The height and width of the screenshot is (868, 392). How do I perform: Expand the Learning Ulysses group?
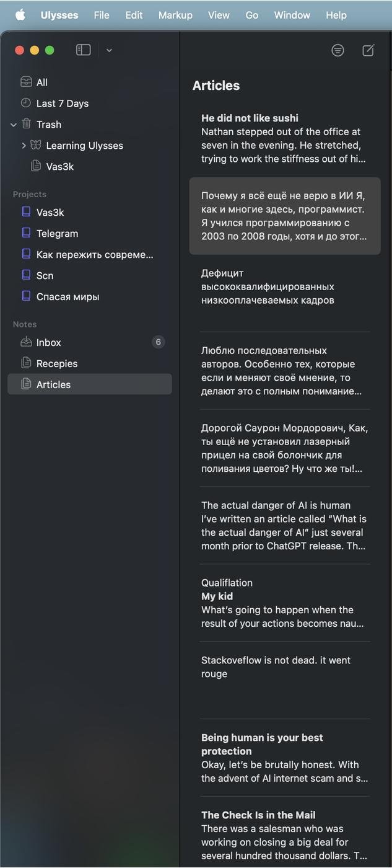pos(24,146)
